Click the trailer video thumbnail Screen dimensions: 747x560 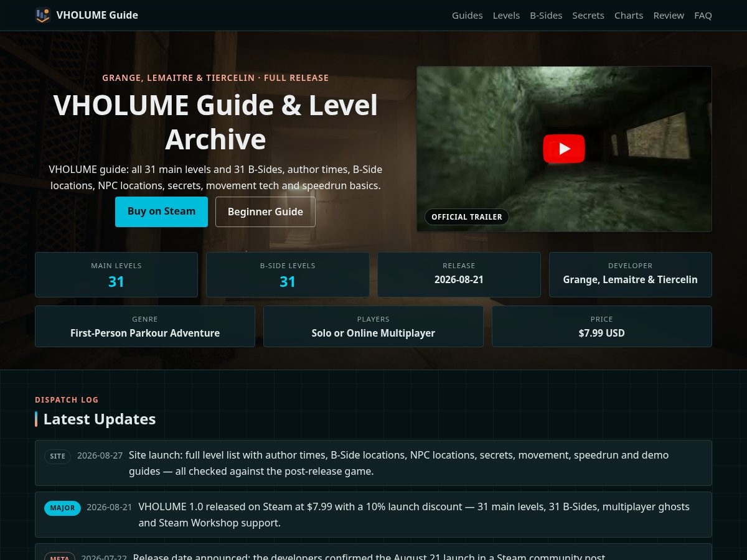pos(564,149)
